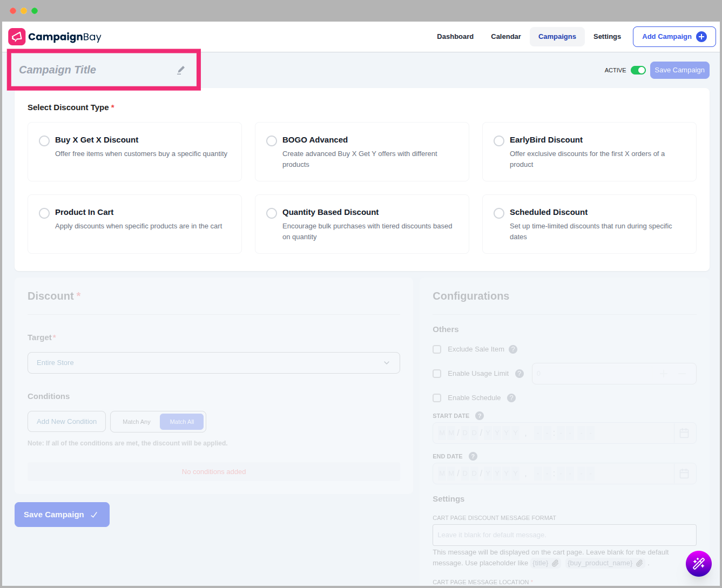This screenshot has width=722, height=588.
Task: Choose the Scheduled Discount radio button
Action: (x=499, y=213)
